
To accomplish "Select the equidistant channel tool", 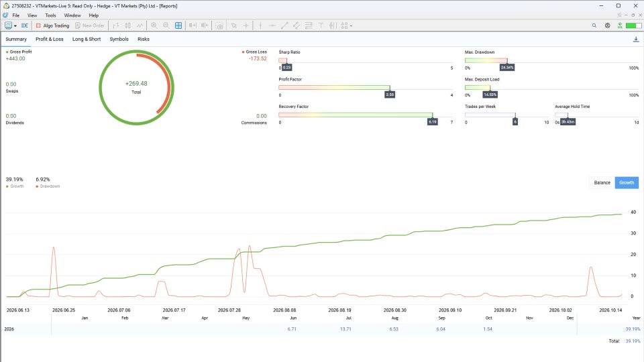I will [296, 25].
